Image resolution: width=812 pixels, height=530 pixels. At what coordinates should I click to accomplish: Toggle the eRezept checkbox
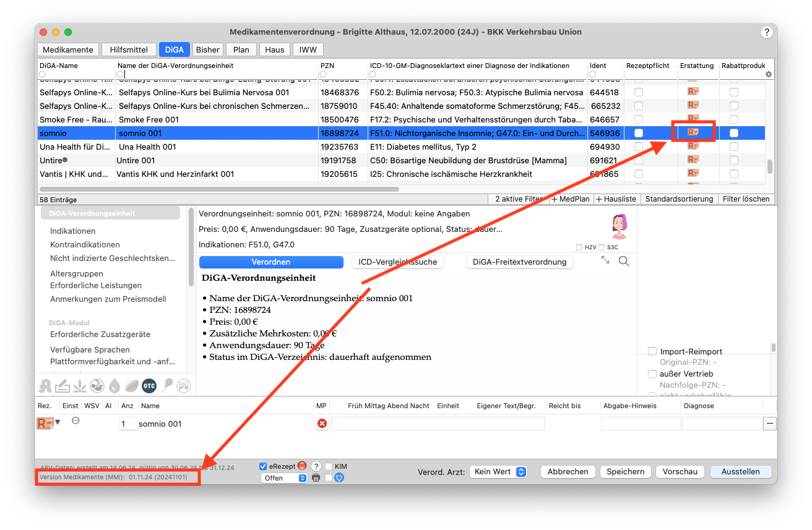pyautogui.click(x=263, y=466)
